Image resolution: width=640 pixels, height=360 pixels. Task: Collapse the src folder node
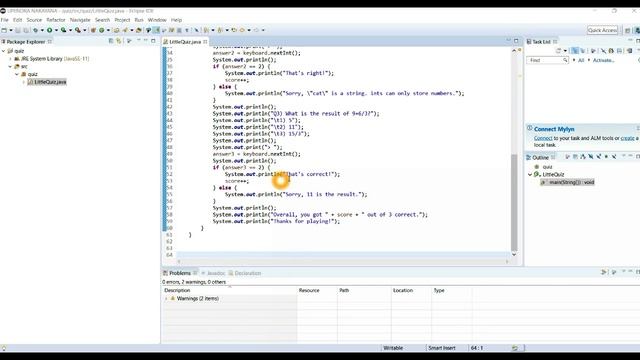click(11, 67)
